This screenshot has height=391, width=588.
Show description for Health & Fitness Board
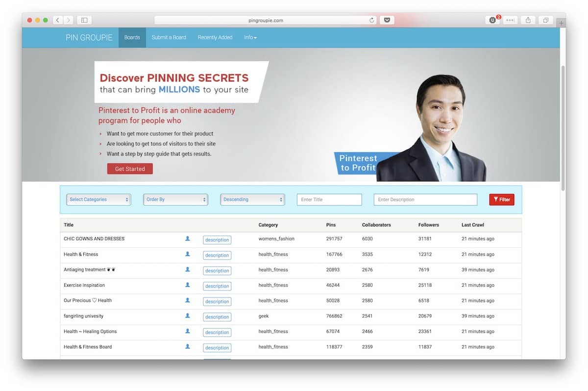tap(217, 348)
